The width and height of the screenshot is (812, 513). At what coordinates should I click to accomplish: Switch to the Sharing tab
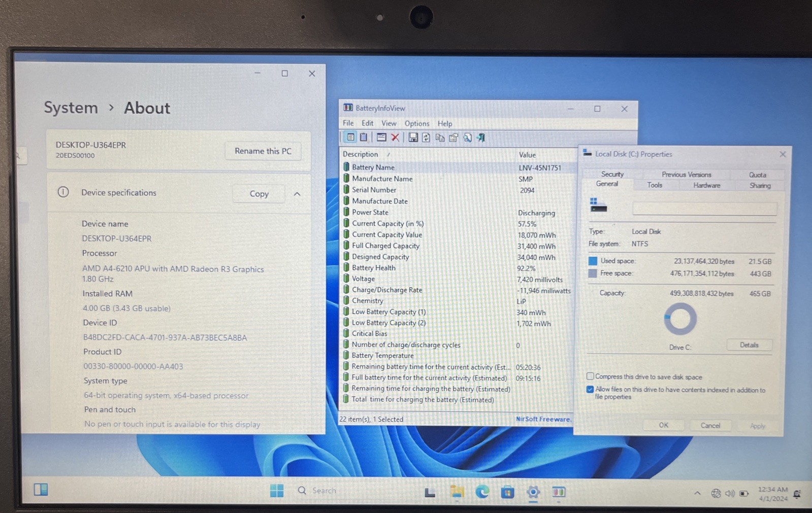(760, 186)
